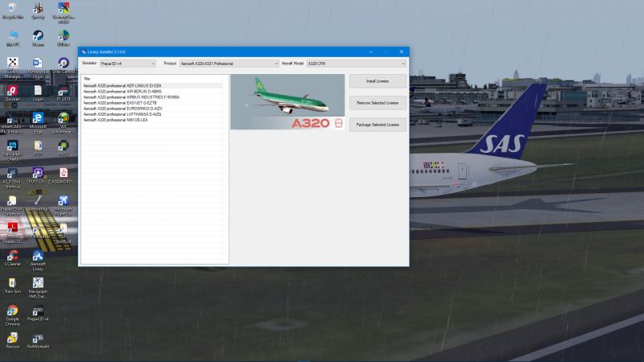The image size is (644, 362).
Task: Click the Install Liveries button
Action: coord(378,81)
